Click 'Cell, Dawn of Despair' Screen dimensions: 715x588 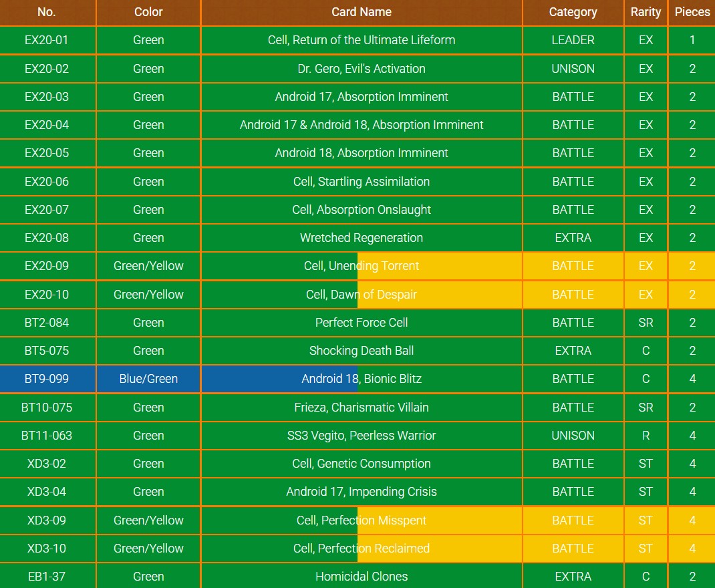(361, 295)
